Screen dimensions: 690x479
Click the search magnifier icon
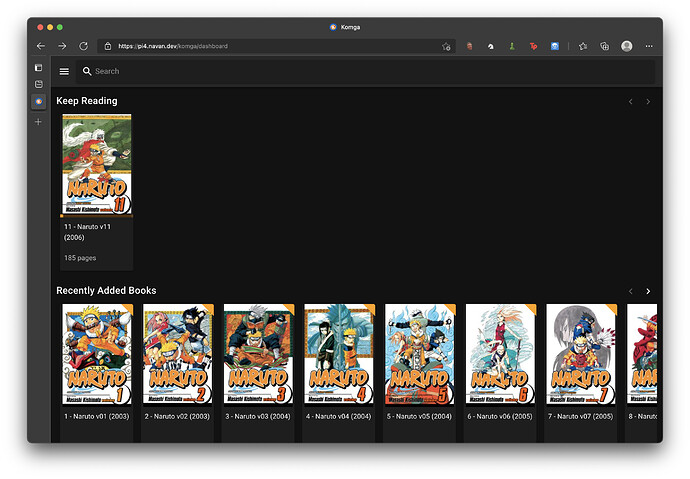[87, 71]
